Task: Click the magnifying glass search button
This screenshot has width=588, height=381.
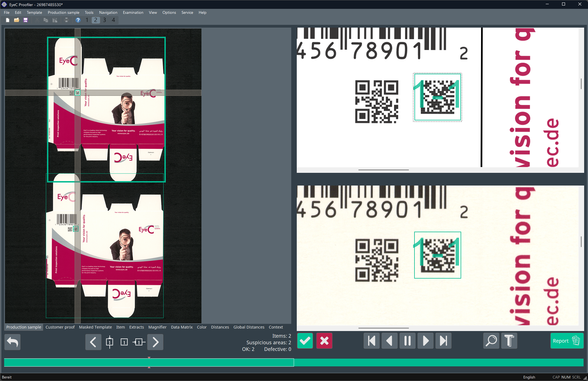Action: pyautogui.click(x=491, y=341)
